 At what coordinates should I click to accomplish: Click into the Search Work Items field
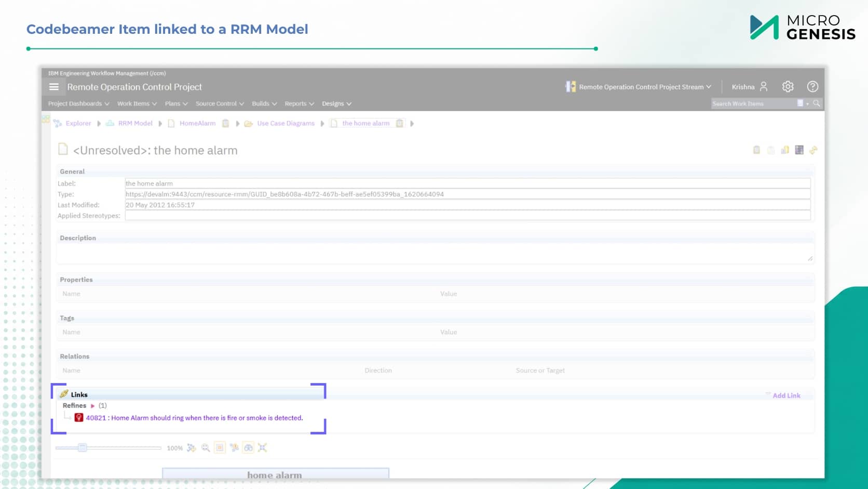[x=753, y=103]
